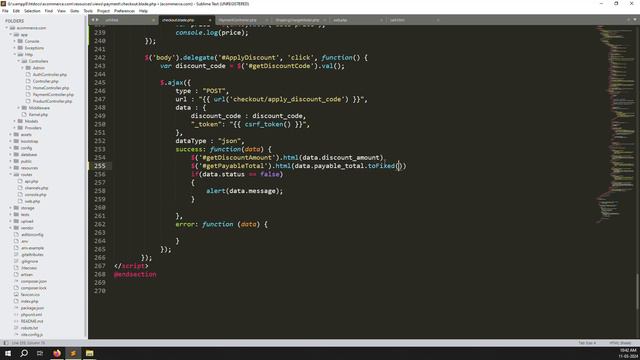
Task: Click the tab navigation forward arrow
Action: (97, 20)
